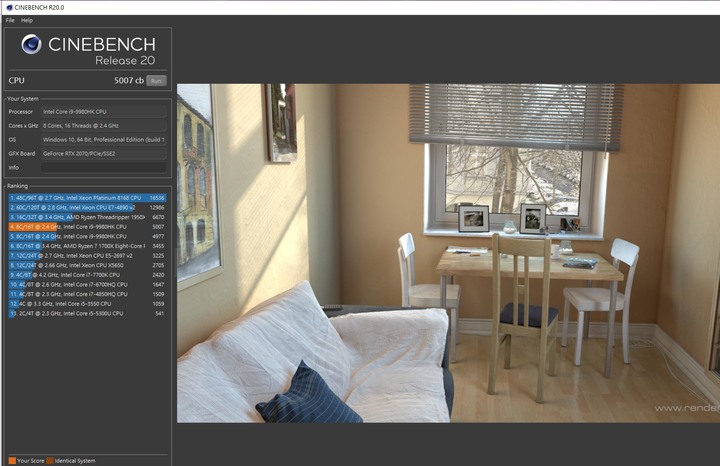Click the Your System section header
Viewport: 720px width, 466px height.
23,99
